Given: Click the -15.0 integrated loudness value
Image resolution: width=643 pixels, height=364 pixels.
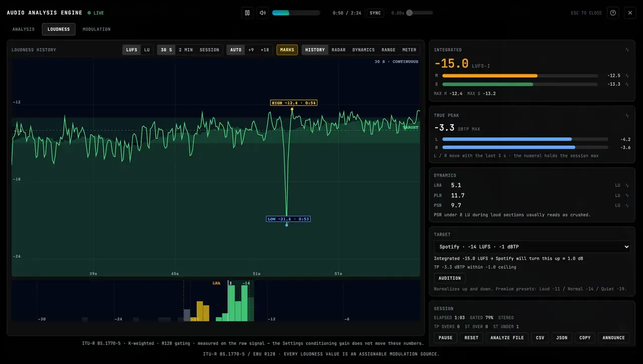Looking at the screenshot, I should point(451,64).
